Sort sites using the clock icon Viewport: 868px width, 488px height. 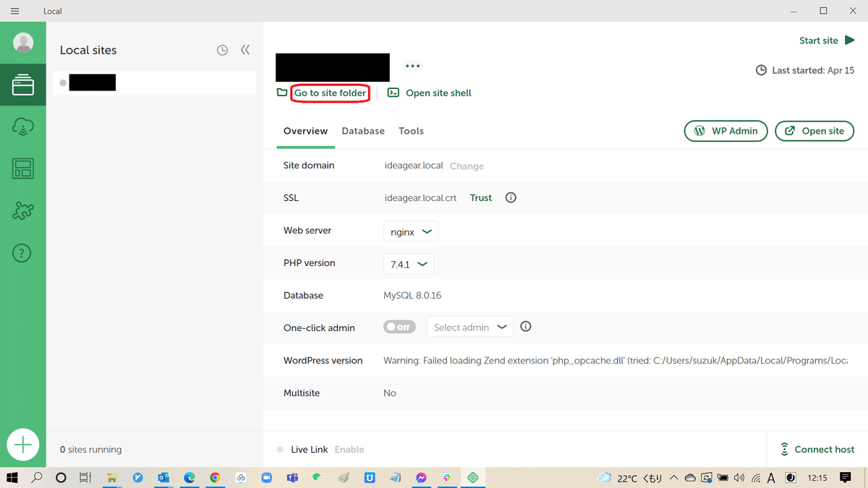(x=223, y=50)
